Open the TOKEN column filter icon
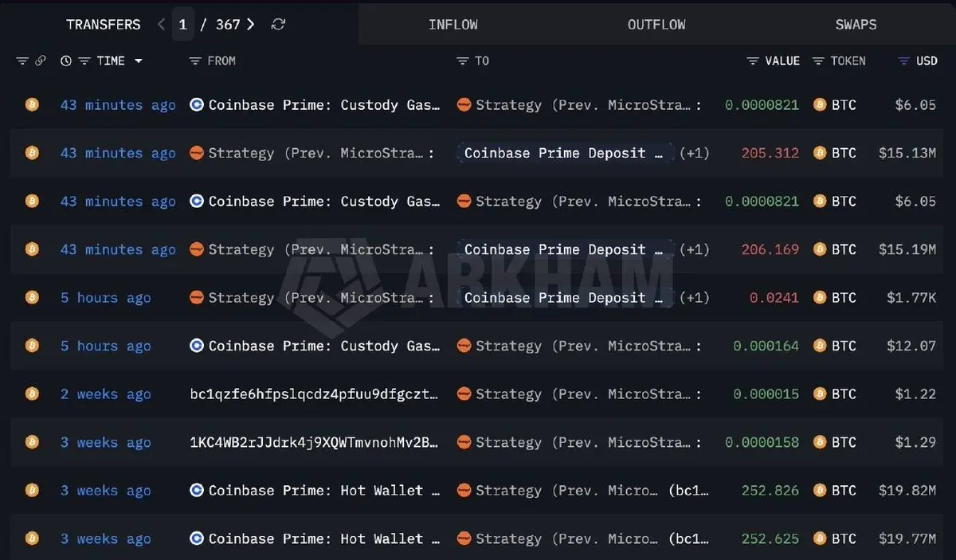This screenshot has width=956, height=560. [818, 61]
